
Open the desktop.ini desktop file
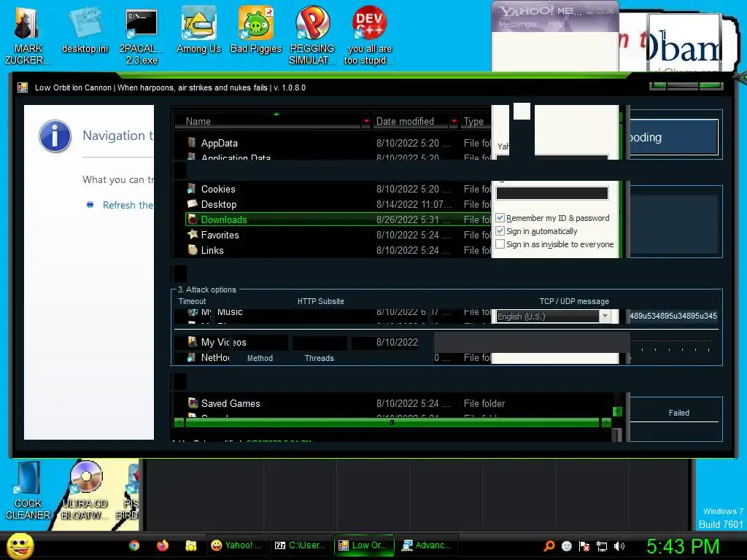85,31
